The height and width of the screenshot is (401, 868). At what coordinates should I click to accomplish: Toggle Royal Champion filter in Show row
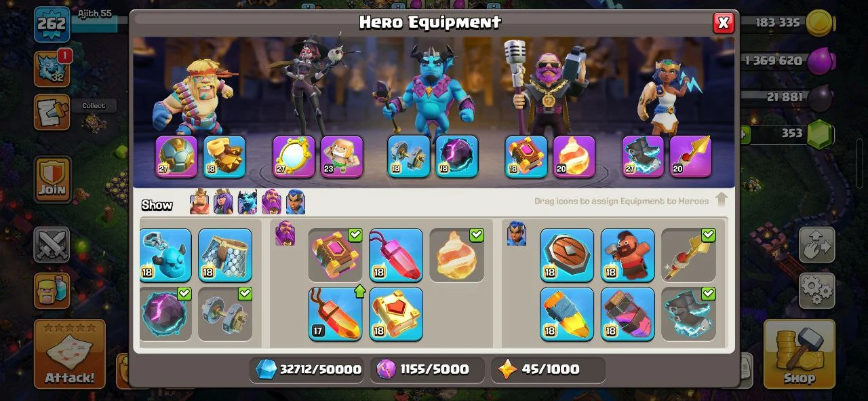[296, 202]
